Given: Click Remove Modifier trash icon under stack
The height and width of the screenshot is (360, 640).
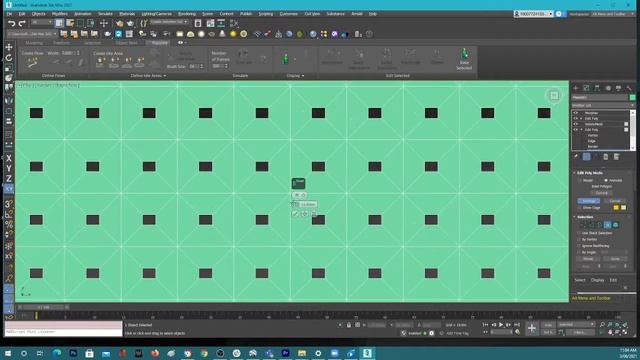Looking at the screenshot, I should coord(606,157).
